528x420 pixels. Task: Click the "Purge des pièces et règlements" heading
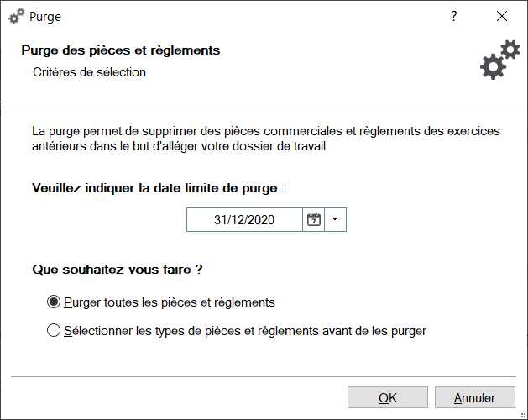[x=121, y=50]
